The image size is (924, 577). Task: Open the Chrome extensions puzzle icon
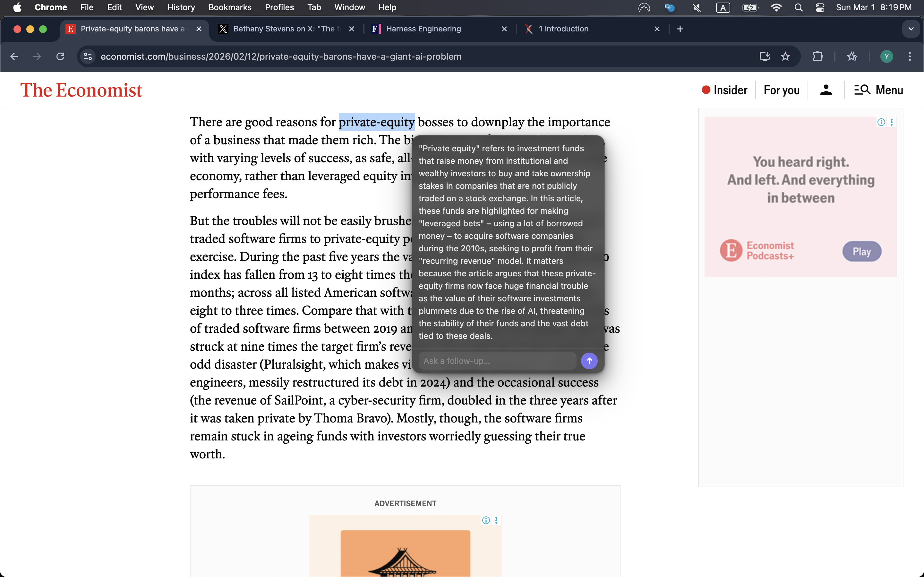point(818,56)
